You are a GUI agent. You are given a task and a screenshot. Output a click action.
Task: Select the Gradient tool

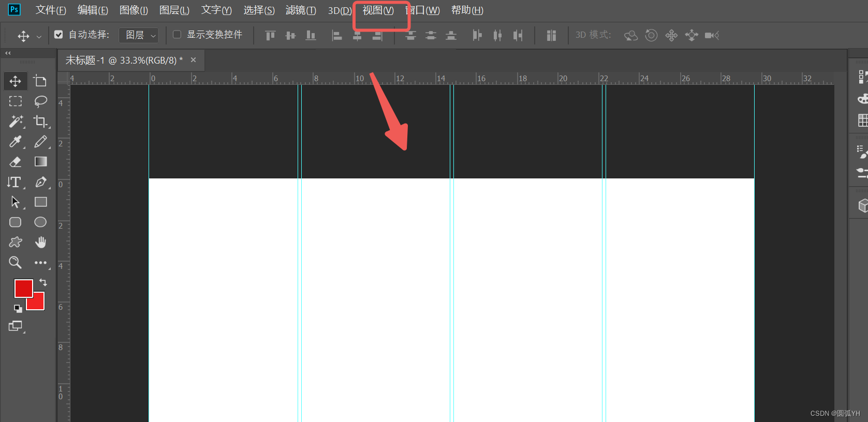tap(40, 162)
